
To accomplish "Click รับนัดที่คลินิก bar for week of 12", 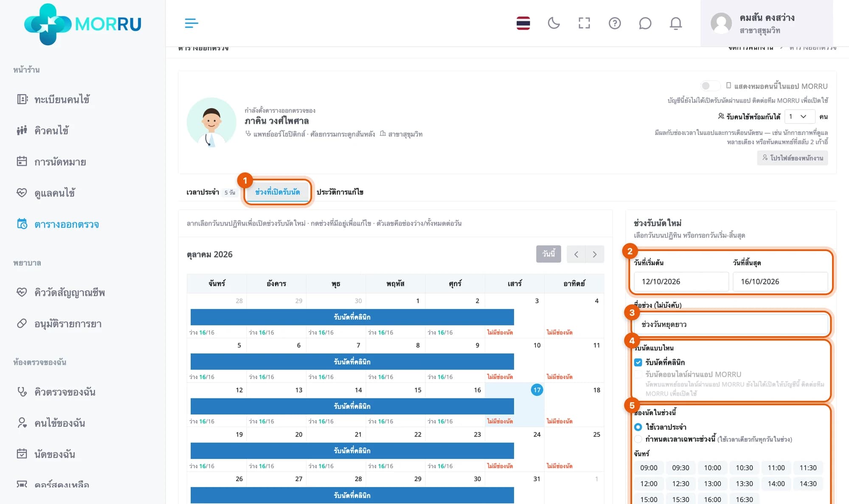I will [x=352, y=406].
